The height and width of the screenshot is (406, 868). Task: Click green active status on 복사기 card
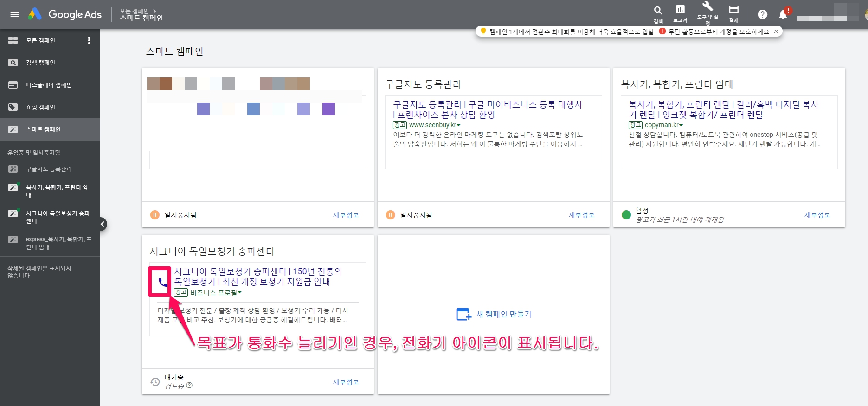[626, 215]
